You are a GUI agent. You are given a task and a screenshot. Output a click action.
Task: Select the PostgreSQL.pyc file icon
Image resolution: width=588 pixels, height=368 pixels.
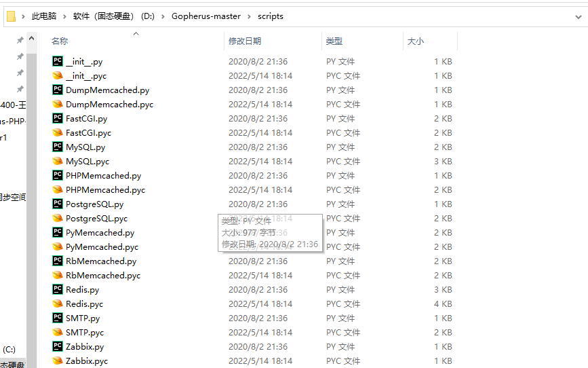(58, 218)
